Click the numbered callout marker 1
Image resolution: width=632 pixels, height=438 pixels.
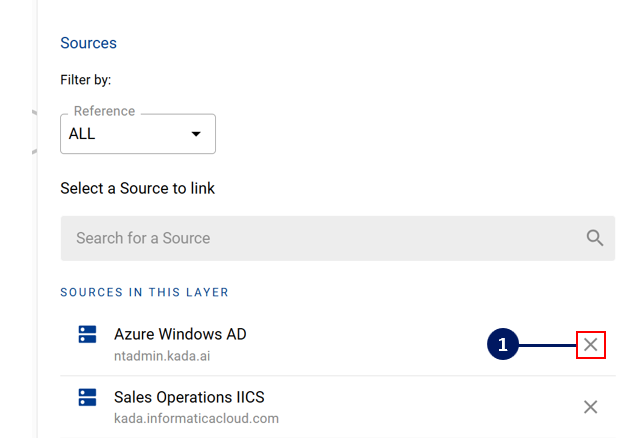[503, 345]
